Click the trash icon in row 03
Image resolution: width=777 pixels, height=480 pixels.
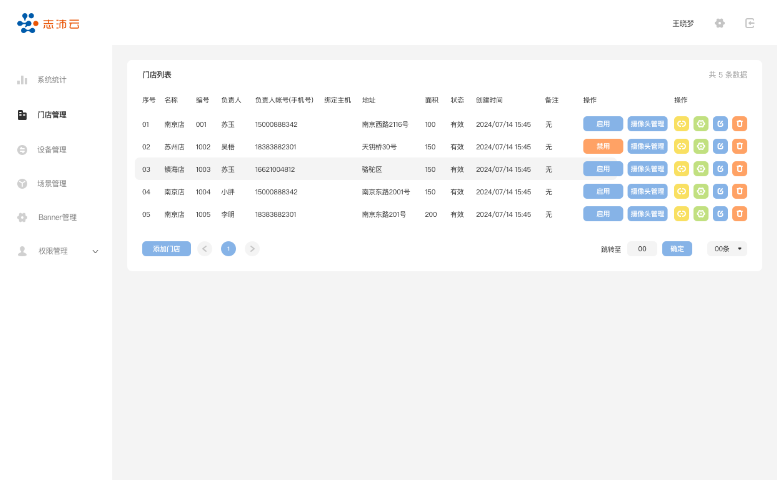point(739,169)
